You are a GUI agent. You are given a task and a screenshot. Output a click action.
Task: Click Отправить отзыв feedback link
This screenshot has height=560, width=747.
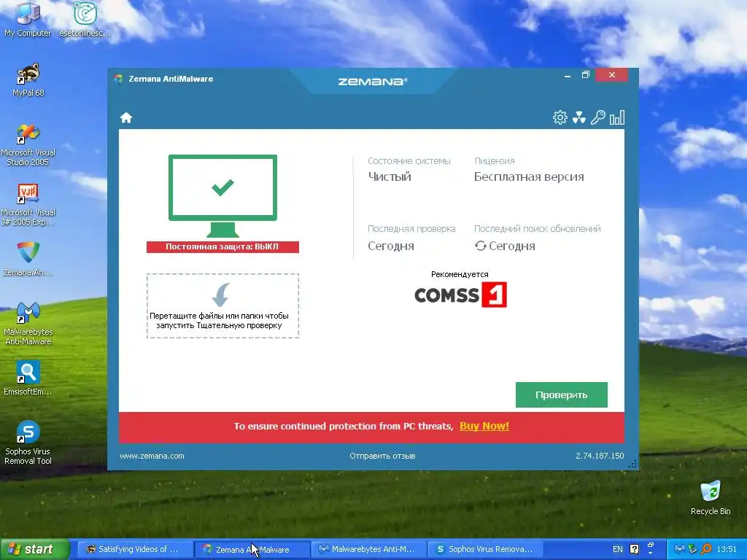coord(382,456)
